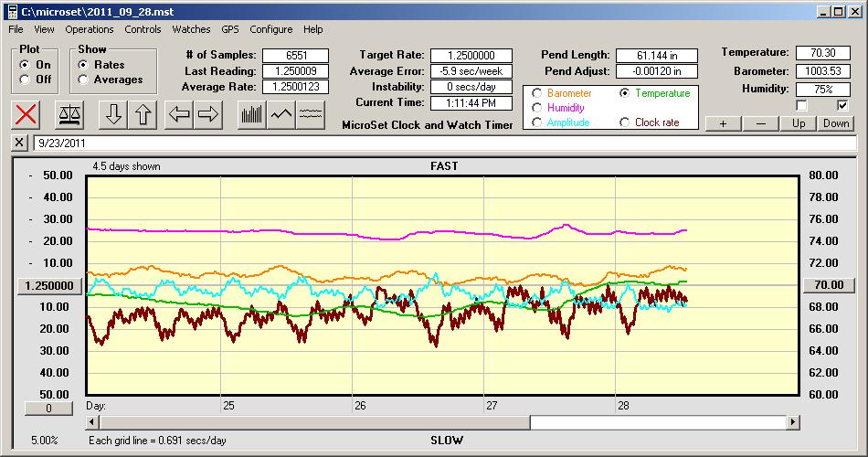
Task: Click the plus (+) scale button
Action: click(x=723, y=123)
